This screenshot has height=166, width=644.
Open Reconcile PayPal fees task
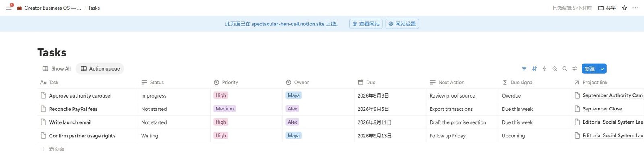click(x=73, y=109)
